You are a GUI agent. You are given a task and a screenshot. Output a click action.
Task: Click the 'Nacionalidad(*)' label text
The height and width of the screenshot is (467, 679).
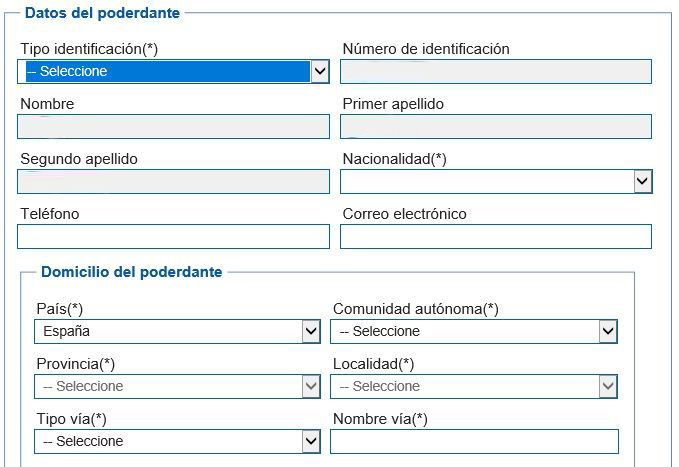point(394,159)
